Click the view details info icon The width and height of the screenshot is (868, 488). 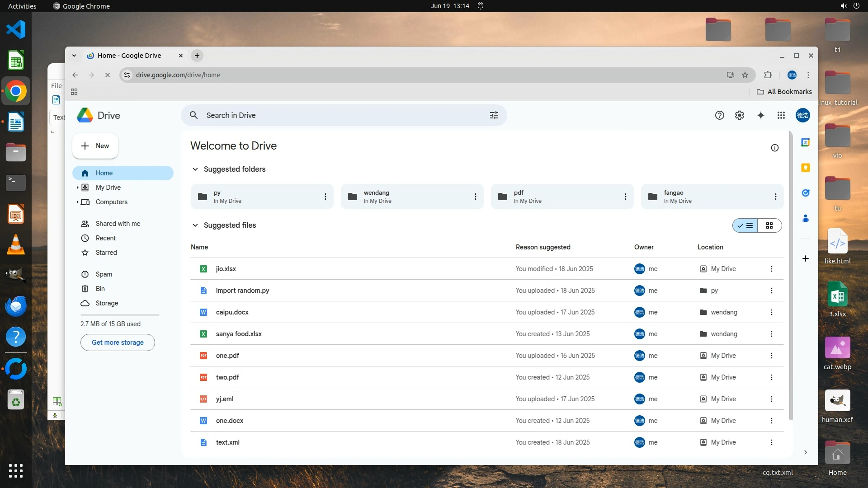(x=774, y=148)
